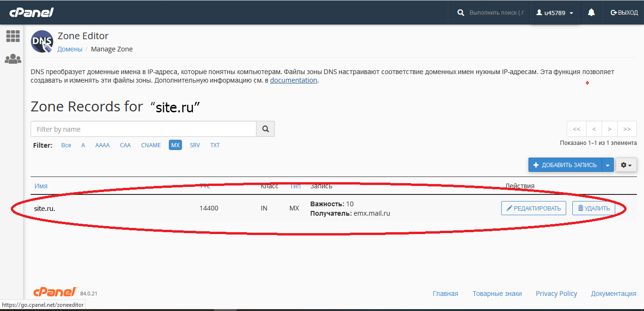Filter records by CAA type
This screenshot has height=311, width=644.
[x=125, y=145]
